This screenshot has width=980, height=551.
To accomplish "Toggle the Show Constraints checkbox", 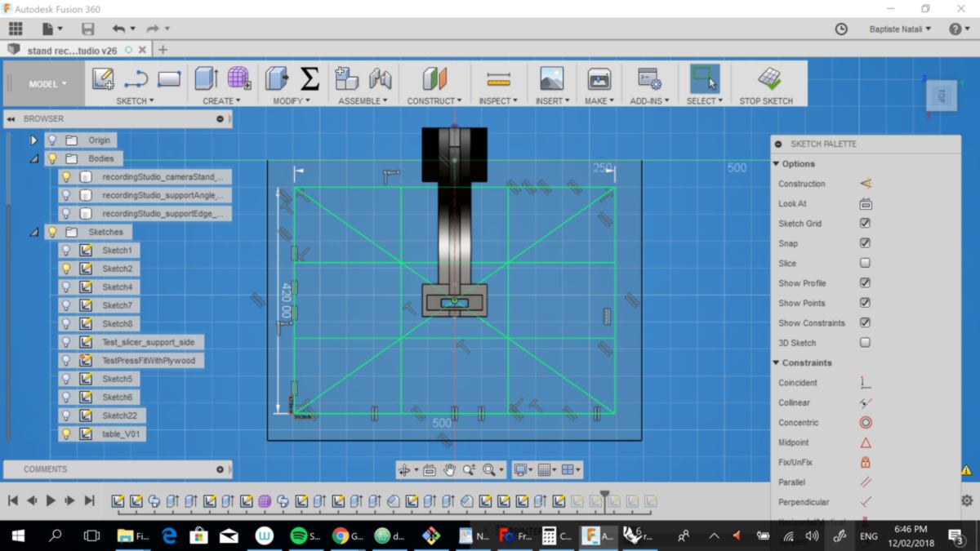I will (x=865, y=322).
